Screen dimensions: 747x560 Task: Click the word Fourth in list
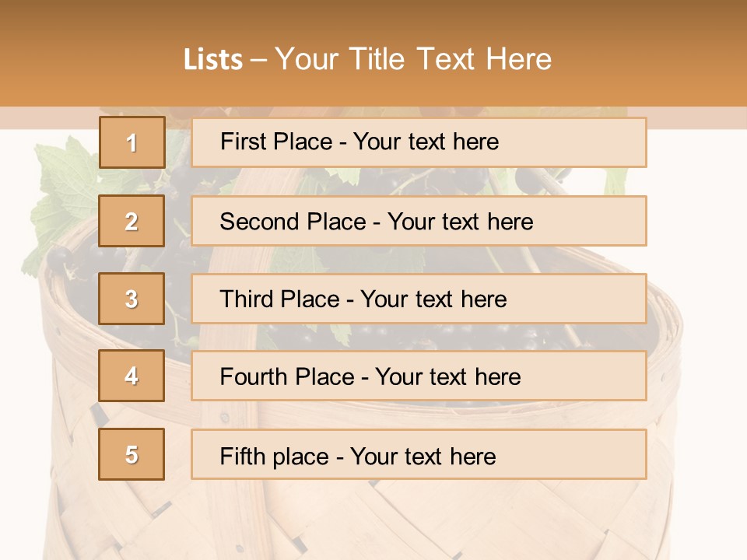click(x=254, y=376)
